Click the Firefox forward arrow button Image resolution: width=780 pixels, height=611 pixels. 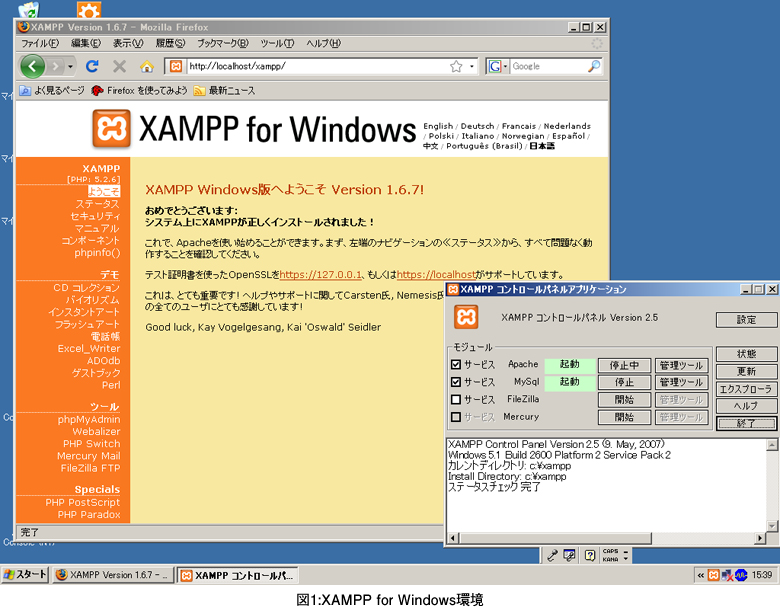[x=56, y=66]
